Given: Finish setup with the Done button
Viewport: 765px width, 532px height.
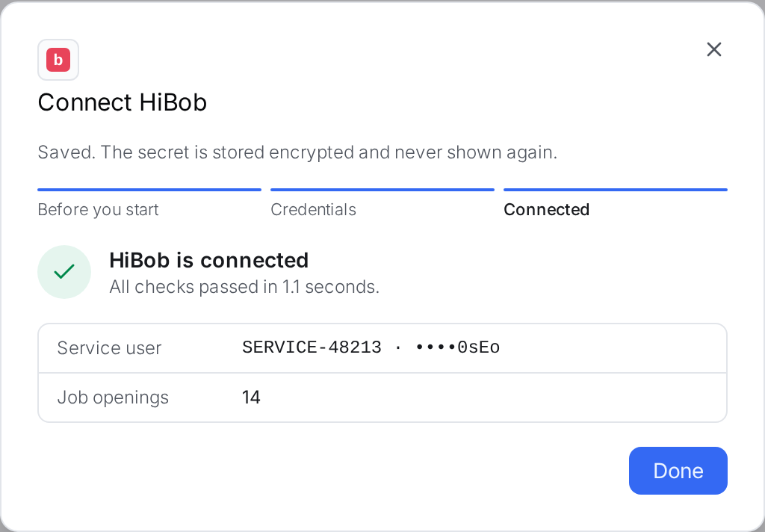Looking at the screenshot, I should [x=678, y=471].
